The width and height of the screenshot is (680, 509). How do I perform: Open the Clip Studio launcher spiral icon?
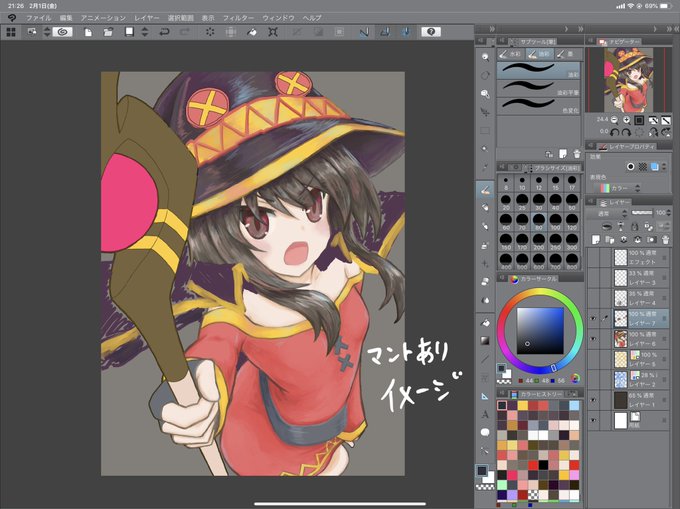tap(62, 32)
